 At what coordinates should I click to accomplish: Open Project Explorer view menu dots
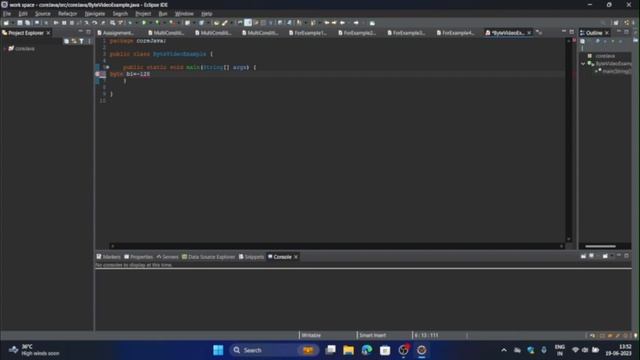(x=89, y=41)
